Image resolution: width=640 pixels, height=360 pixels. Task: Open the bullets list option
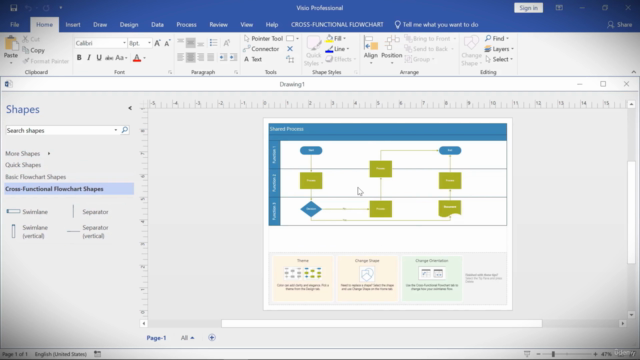tap(213, 43)
